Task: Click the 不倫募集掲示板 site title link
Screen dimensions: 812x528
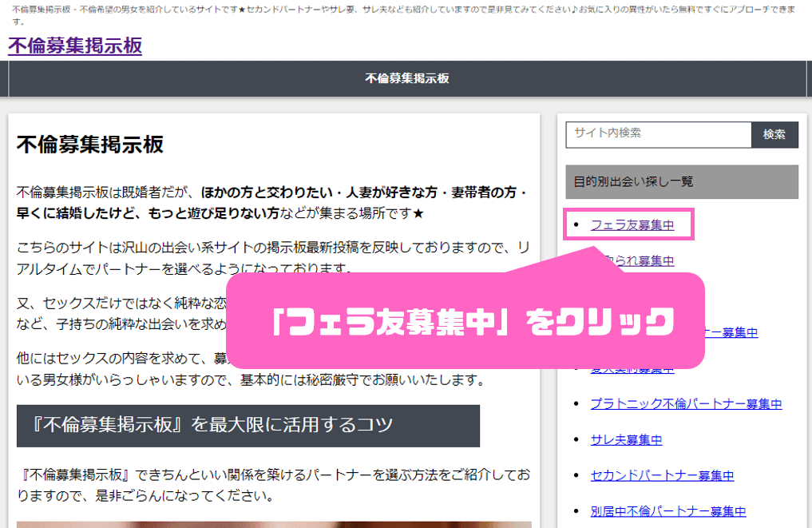Action: click(75, 46)
